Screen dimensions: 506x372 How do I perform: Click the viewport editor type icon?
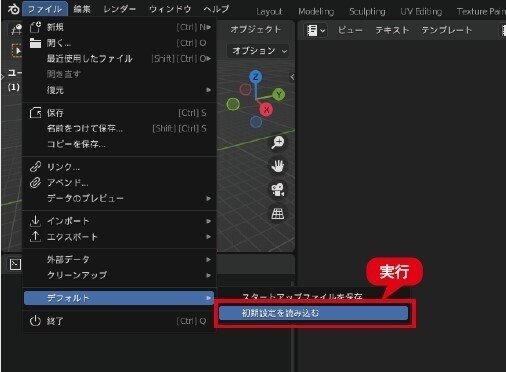(x=15, y=30)
